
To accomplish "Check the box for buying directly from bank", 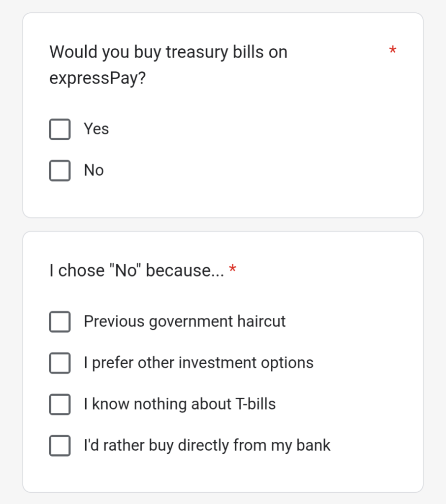I will [60, 446].
